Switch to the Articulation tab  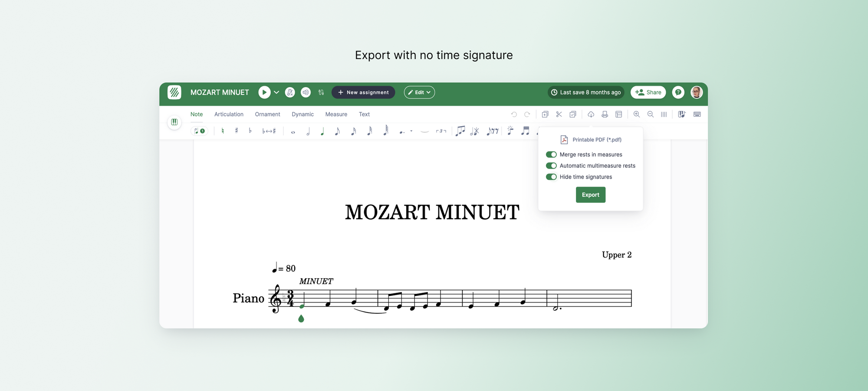pos(229,114)
